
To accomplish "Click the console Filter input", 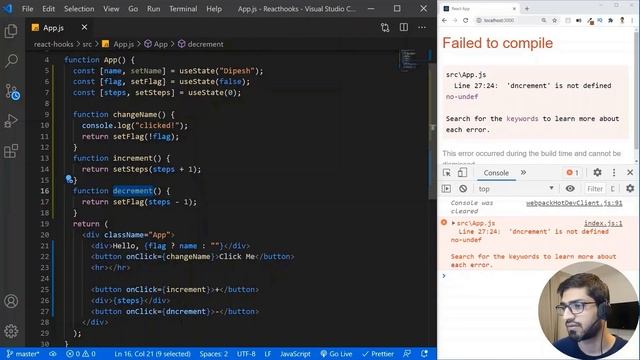I will coord(595,189).
